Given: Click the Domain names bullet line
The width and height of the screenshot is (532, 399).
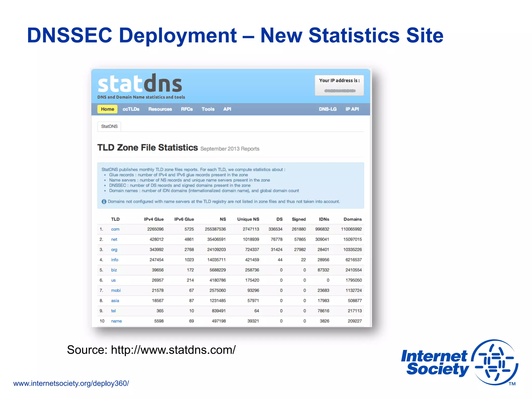Looking at the screenshot, I should 204,191.
